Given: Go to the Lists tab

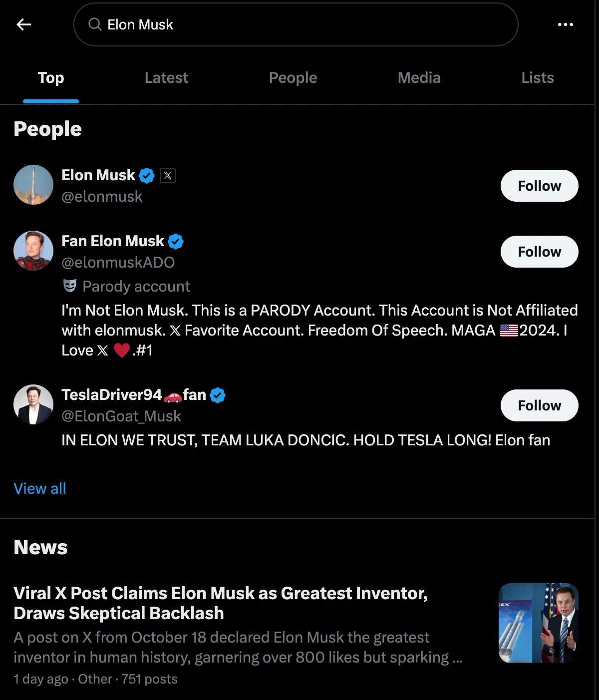Looking at the screenshot, I should click(538, 78).
